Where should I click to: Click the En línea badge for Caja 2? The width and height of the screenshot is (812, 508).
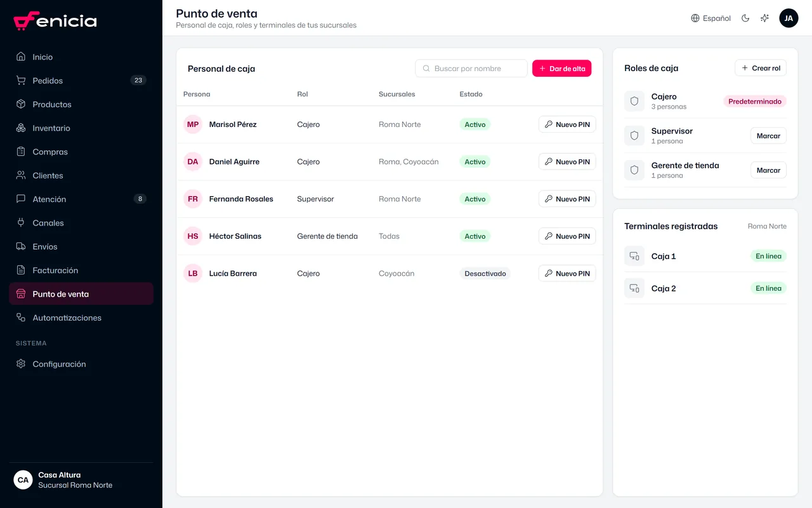pos(768,288)
